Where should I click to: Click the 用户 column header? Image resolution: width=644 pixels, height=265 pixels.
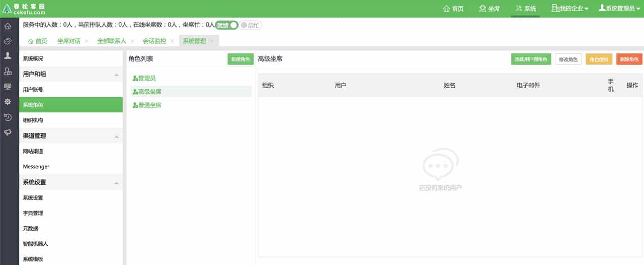(x=341, y=86)
